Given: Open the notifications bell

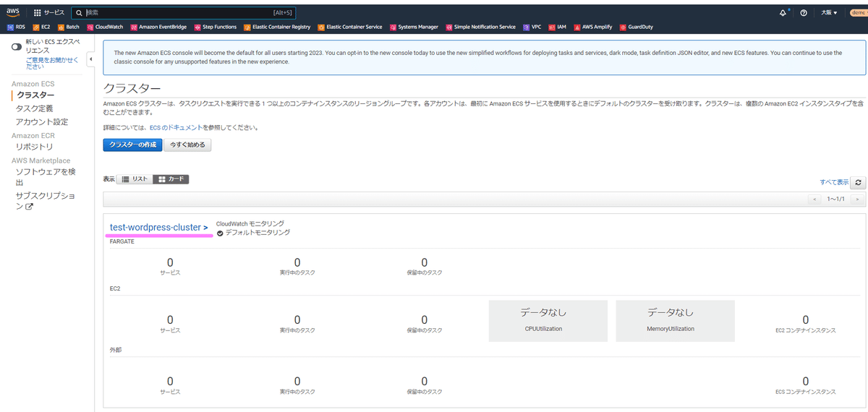Looking at the screenshot, I should coord(783,12).
